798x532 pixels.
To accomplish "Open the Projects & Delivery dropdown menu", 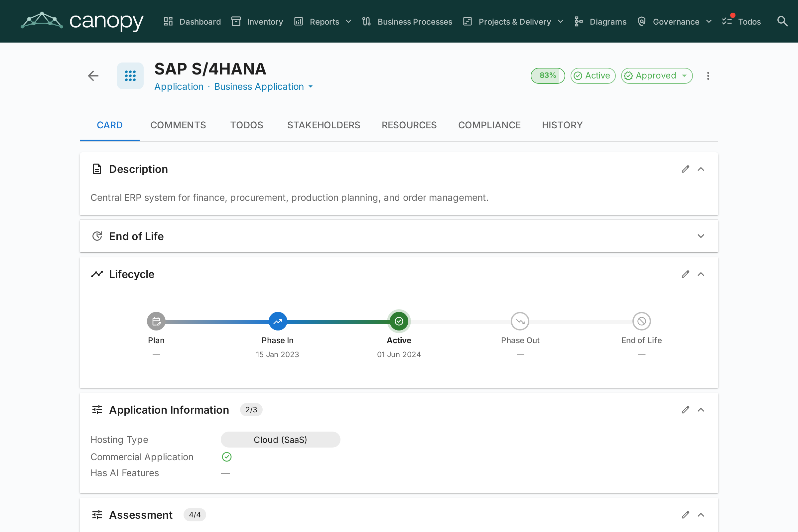I will coord(514,22).
